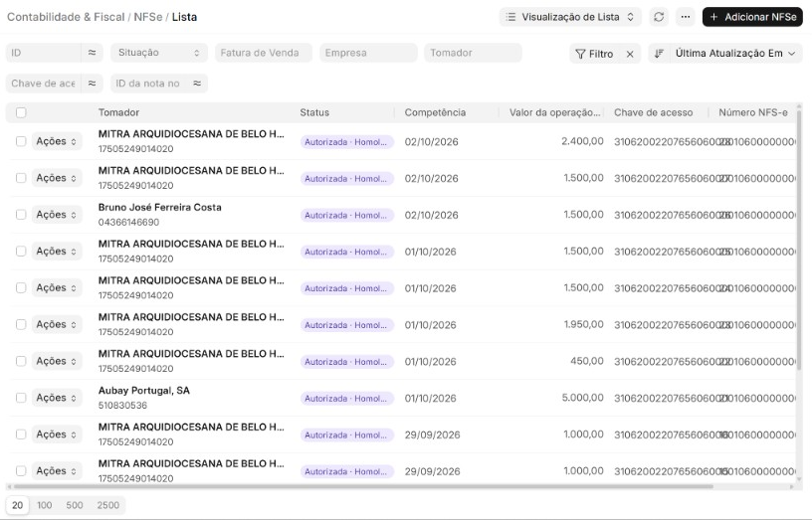
Task: Open the Filtro funnel button
Action: click(594, 54)
